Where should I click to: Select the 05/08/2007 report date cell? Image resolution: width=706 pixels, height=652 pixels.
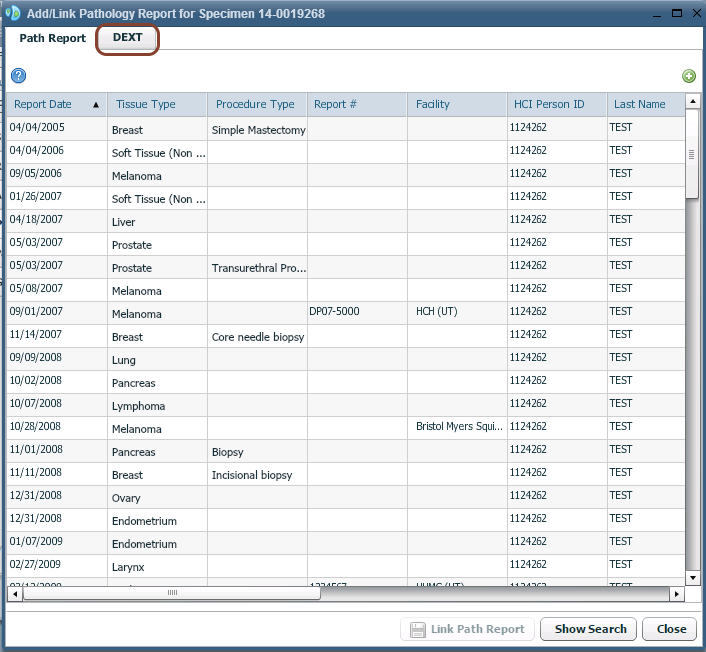pyautogui.click(x=57, y=289)
